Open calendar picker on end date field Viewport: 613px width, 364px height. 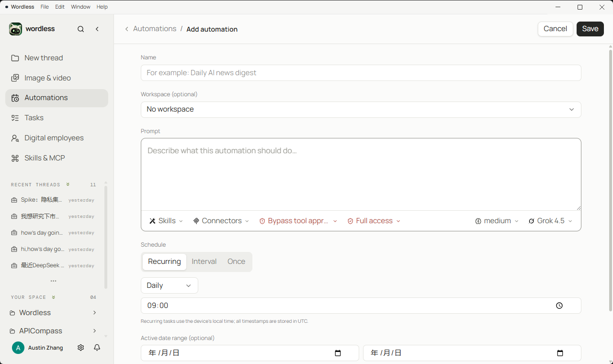click(x=560, y=353)
